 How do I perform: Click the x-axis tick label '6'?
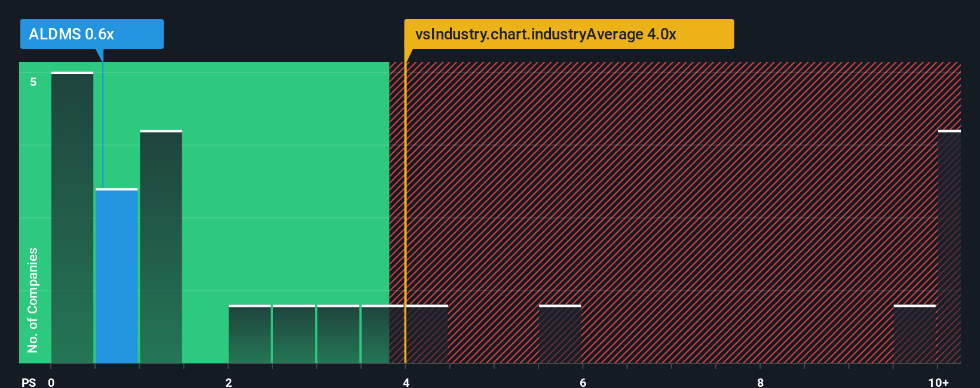pyautogui.click(x=583, y=382)
